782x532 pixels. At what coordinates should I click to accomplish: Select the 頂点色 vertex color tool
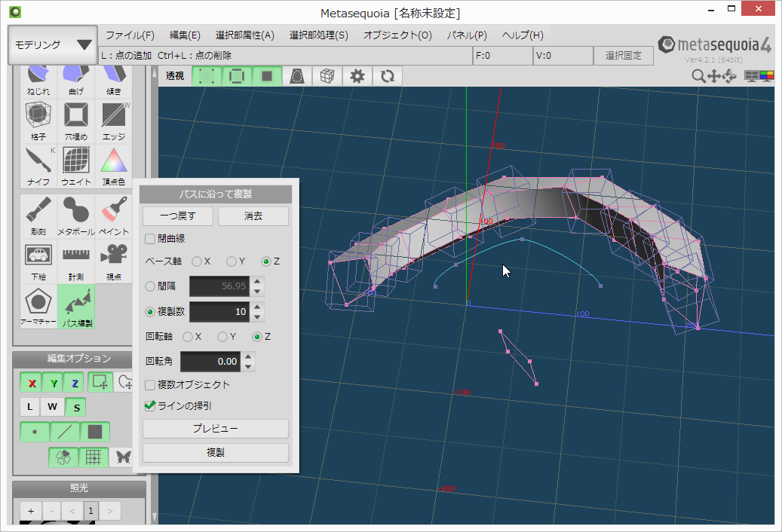(x=114, y=167)
